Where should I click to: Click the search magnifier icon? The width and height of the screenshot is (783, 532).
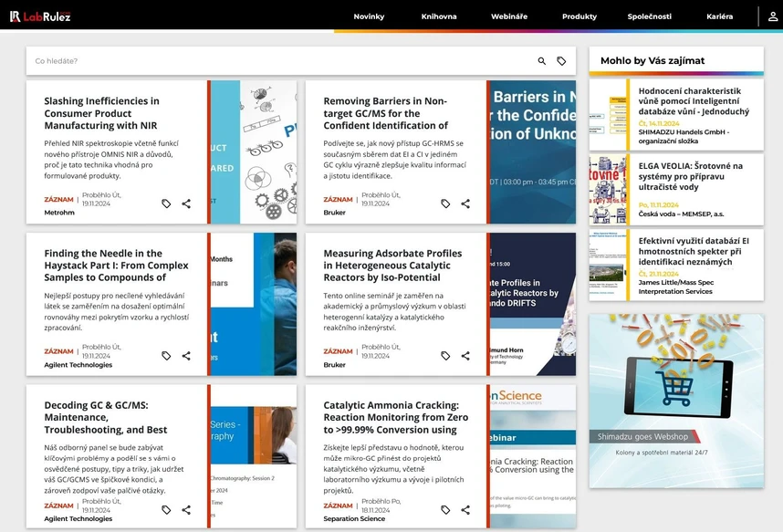[x=542, y=61]
